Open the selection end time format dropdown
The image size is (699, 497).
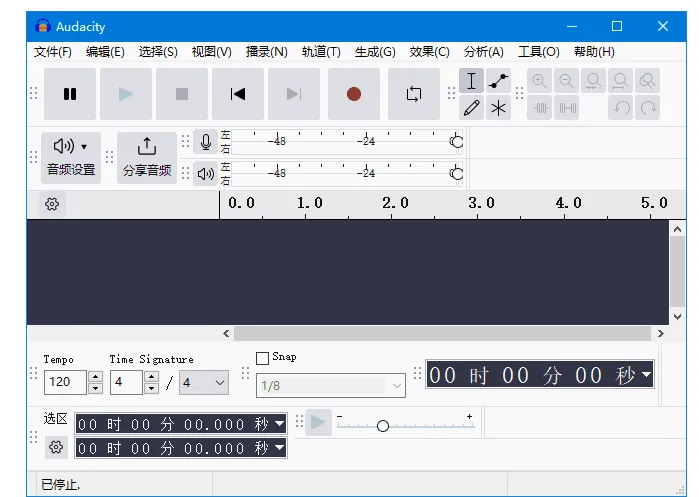(x=280, y=448)
